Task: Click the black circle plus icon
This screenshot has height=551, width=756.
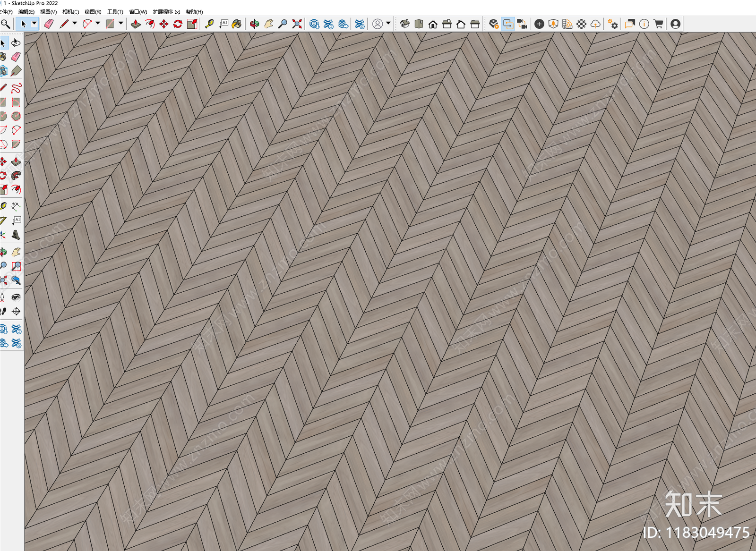Action: point(539,24)
